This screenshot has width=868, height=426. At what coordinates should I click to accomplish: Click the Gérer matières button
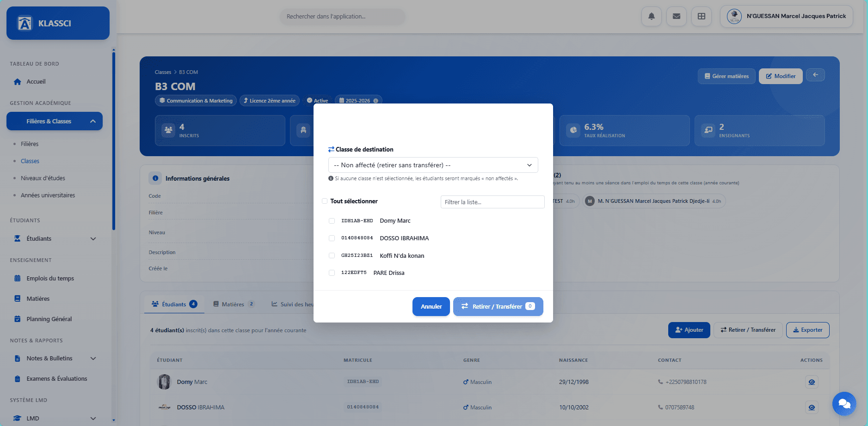pyautogui.click(x=726, y=76)
